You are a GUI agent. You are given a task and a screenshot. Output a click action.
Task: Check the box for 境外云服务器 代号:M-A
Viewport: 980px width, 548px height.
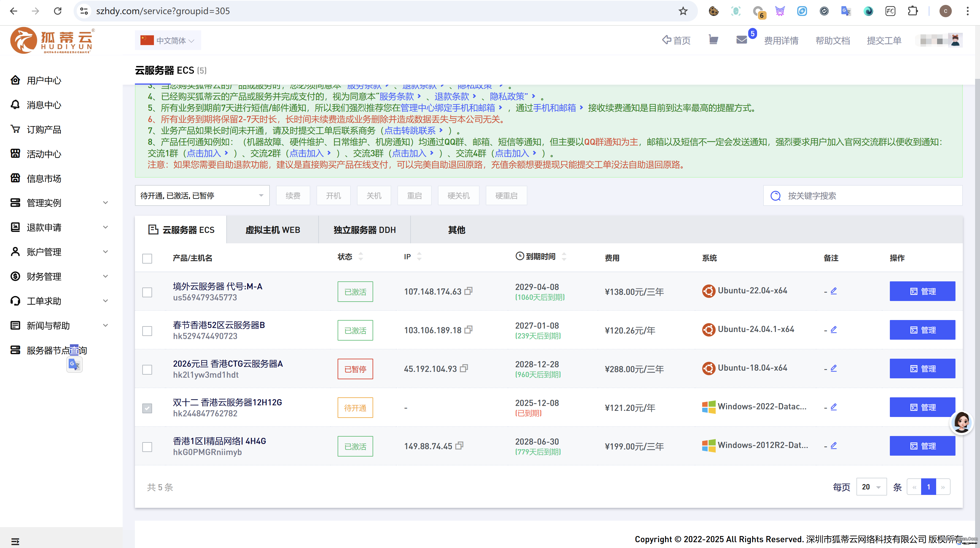pos(147,292)
